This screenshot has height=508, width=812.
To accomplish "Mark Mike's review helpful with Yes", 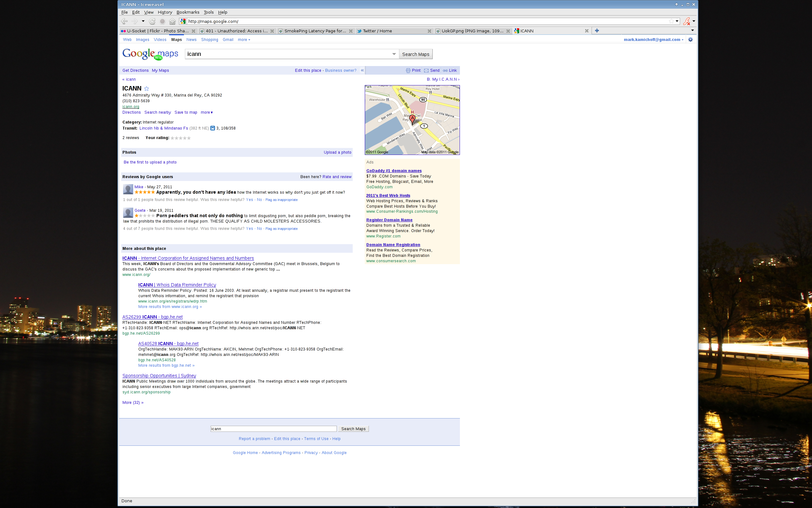I will [249, 200].
